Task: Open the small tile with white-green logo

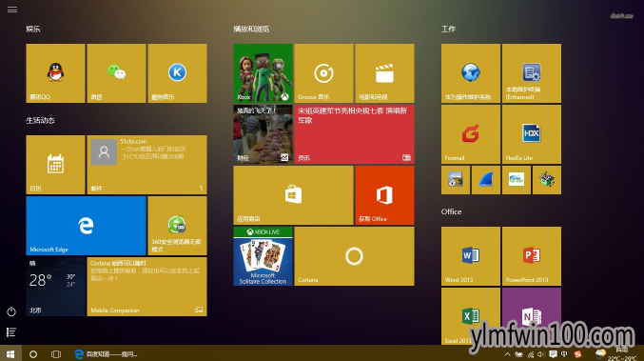Action: click(x=517, y=180)
